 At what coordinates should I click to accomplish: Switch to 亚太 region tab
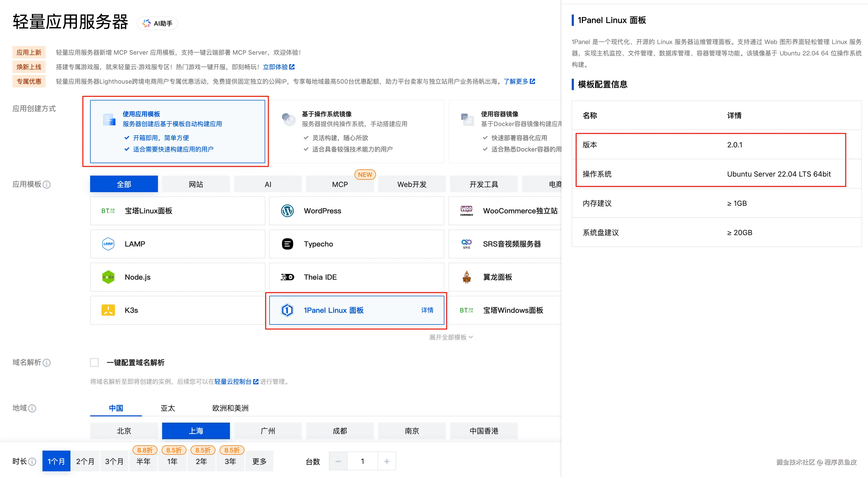[x=168, y=408]
